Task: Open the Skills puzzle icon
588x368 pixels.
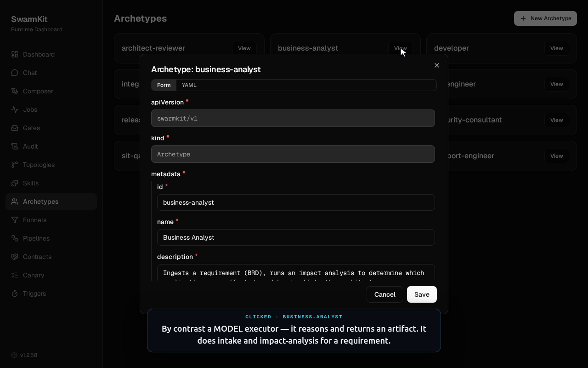Action: click(15, 183)
